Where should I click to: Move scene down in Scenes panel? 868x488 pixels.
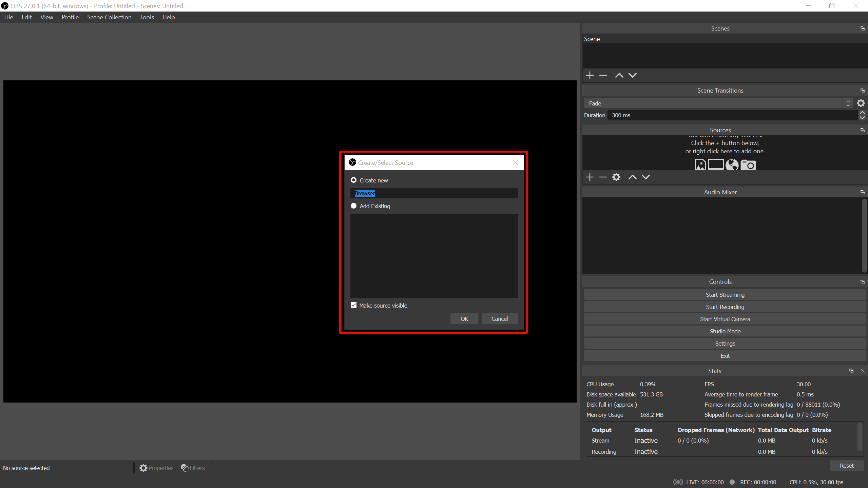[633, 75]
